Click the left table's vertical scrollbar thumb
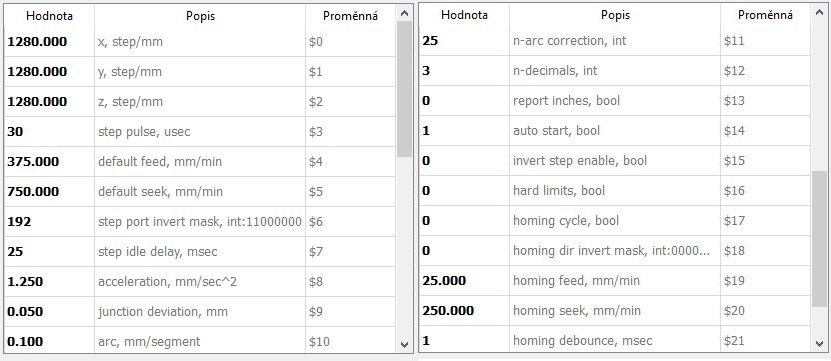This screenshot has height=361, width=831. [x=404, y=89]
